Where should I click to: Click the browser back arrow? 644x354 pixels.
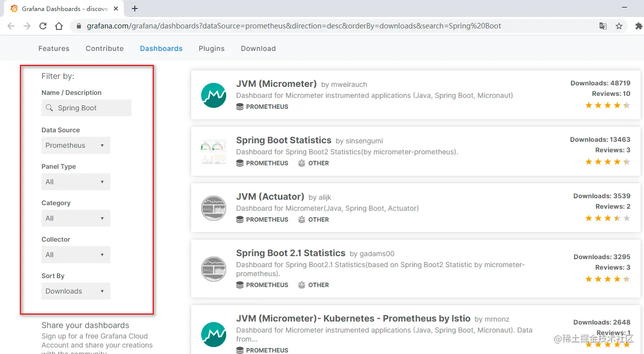[11, 26]
